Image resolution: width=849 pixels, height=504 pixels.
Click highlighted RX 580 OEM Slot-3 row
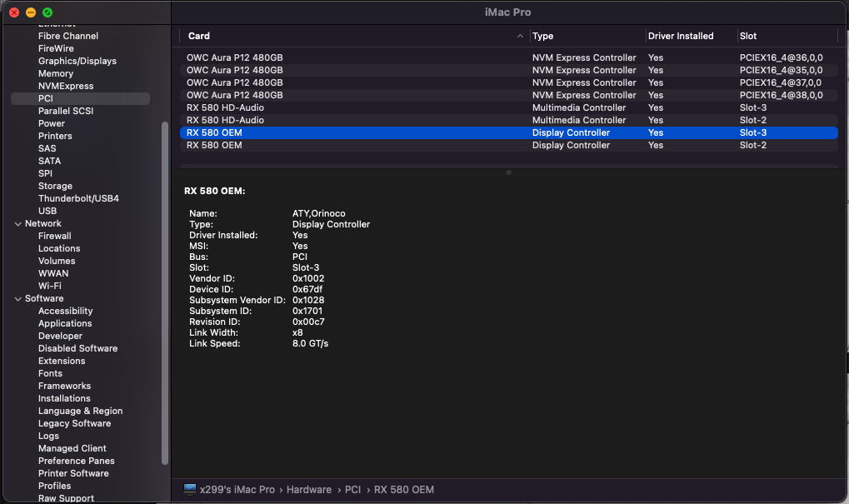509,132
